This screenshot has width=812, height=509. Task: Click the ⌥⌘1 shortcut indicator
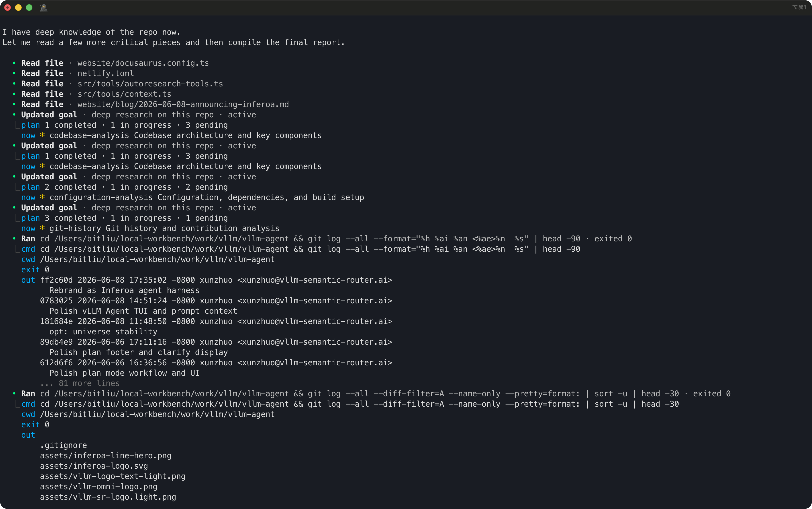coord(799,7)
